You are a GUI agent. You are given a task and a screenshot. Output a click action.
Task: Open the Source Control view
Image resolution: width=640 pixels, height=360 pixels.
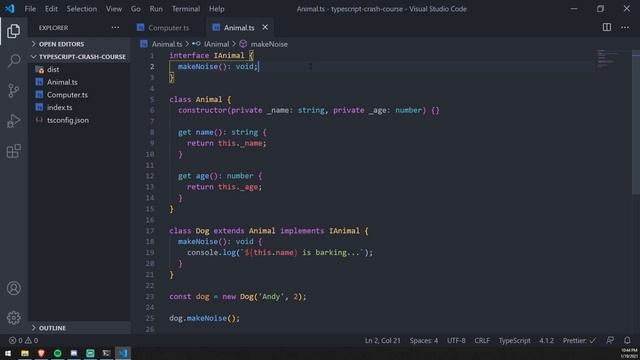(13, 91)
